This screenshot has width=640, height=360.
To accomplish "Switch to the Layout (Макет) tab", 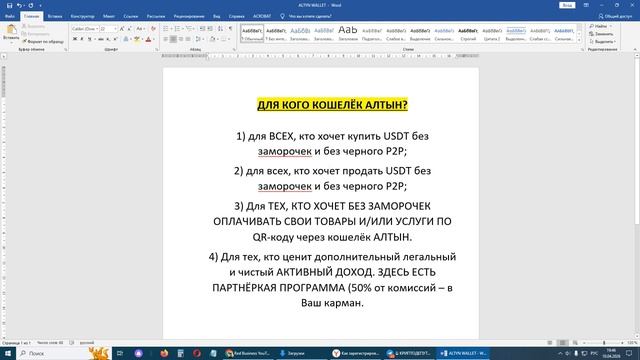I will pyautogui.click(x=109, y=16).
